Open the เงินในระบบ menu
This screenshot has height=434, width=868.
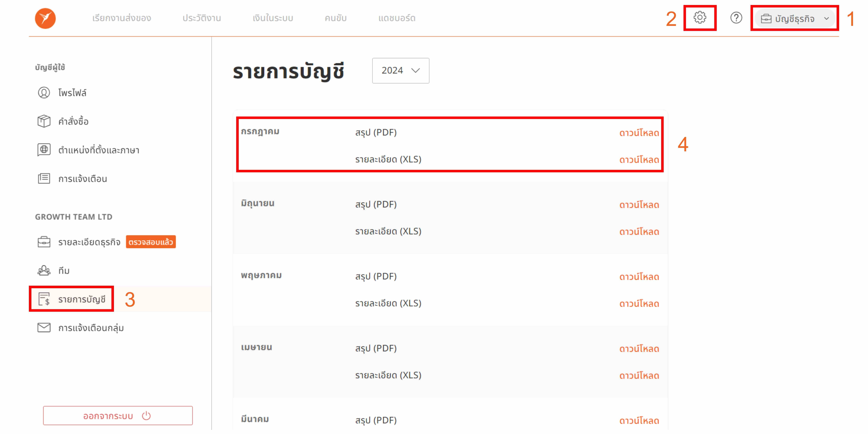tap(273, 18)
